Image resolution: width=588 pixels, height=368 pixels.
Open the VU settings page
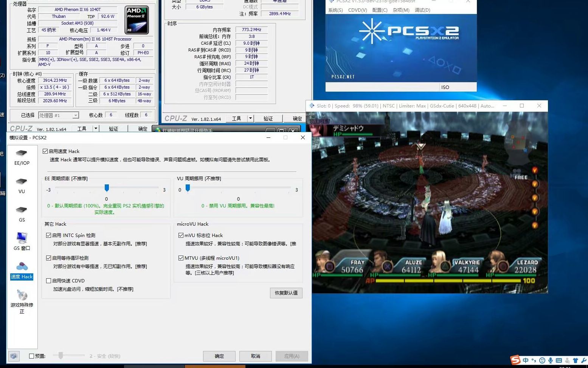coord(22,186)
